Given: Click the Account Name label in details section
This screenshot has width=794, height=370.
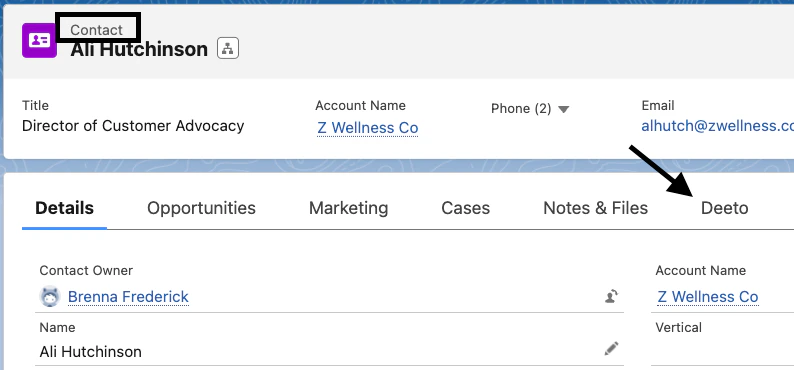Looking at the screenshot, I should (701, 270).
